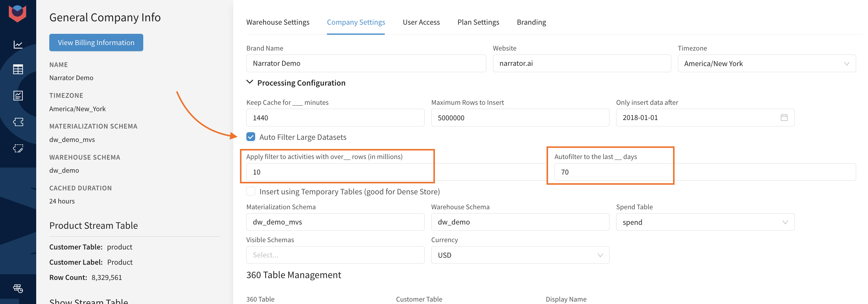This screenshot has width=868, height=304.
Task: Select the Company Settings tab
Action: coord(356,22)
